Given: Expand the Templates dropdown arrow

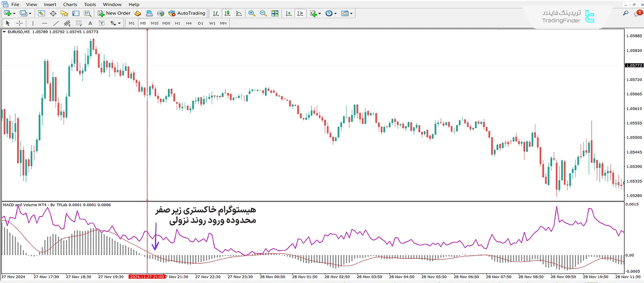Looking at the screenshot, I should [351, 13].
